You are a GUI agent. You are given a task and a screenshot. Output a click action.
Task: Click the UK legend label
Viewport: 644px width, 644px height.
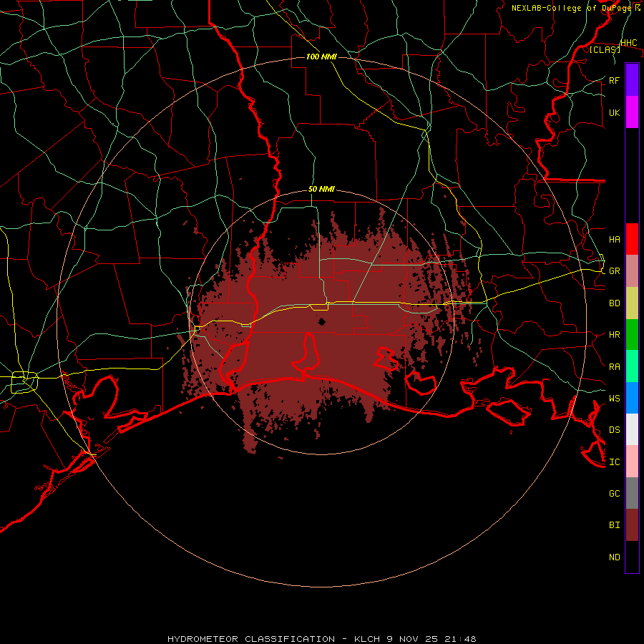click(x=614, y=112)
